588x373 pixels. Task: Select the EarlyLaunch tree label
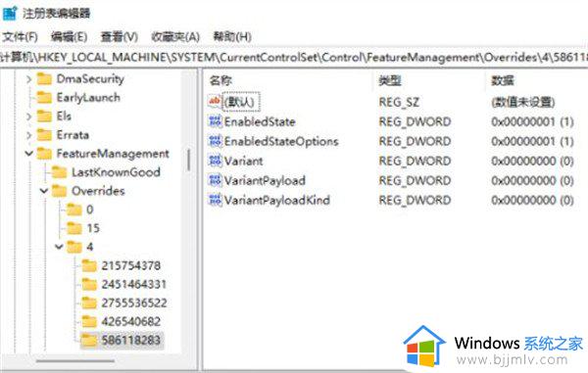88,98
